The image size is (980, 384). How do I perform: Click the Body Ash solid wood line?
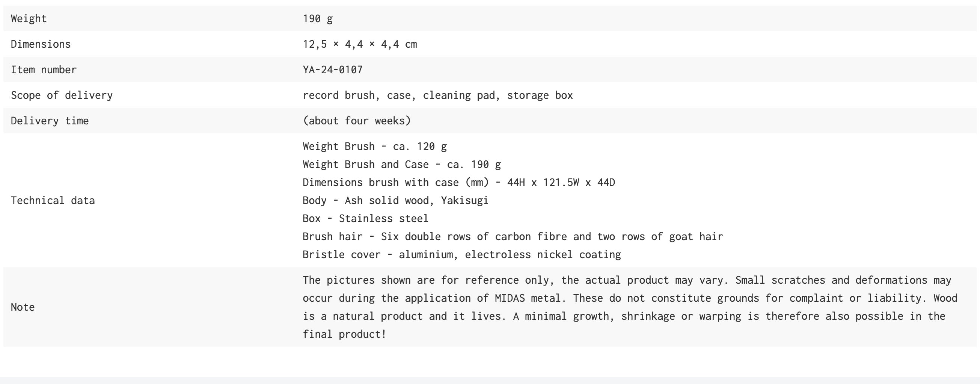(x=395, y=201)
